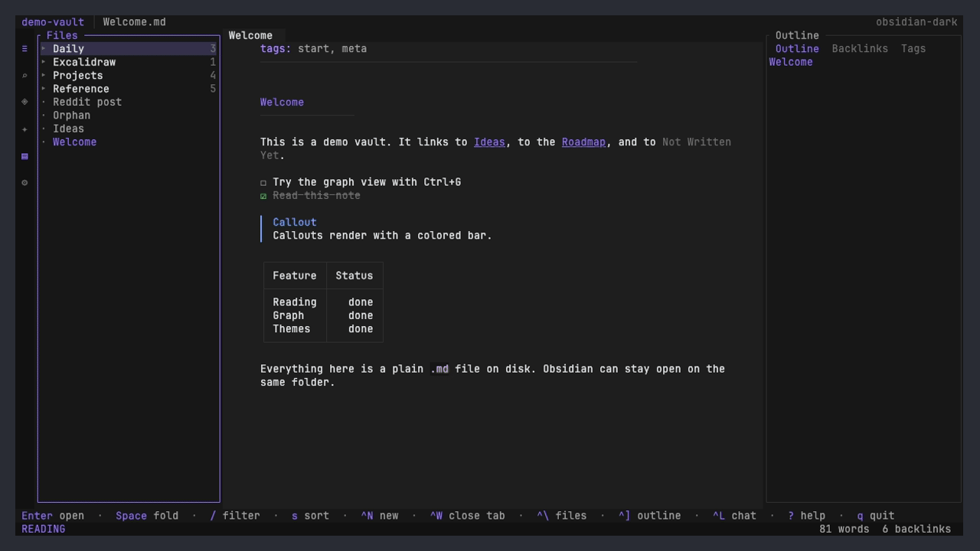Click the unresolved 'Not Written Yet' link
Image resolution: width=980 pixels, height=551 pixels.
(697, 142)
